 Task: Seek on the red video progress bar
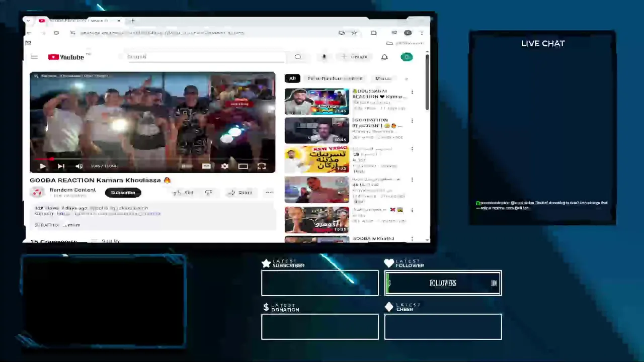[x=152, y=159]
